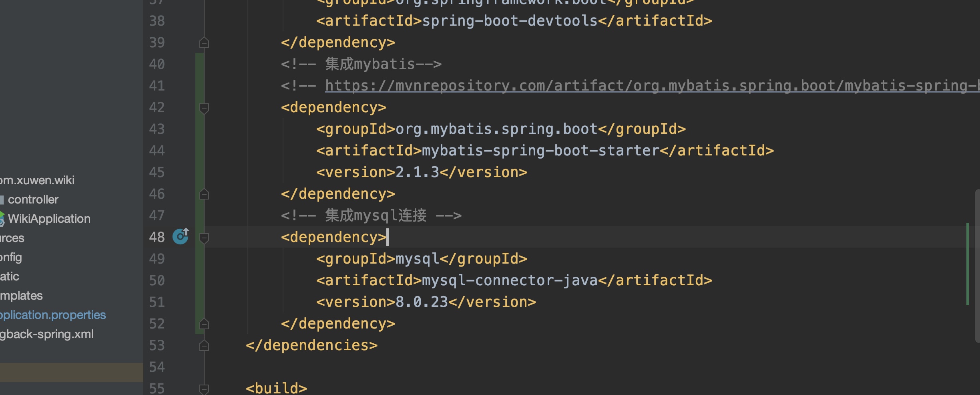
Task: Click the editor's vertical scrollbar thumb
Action: [x=977, y=264]
